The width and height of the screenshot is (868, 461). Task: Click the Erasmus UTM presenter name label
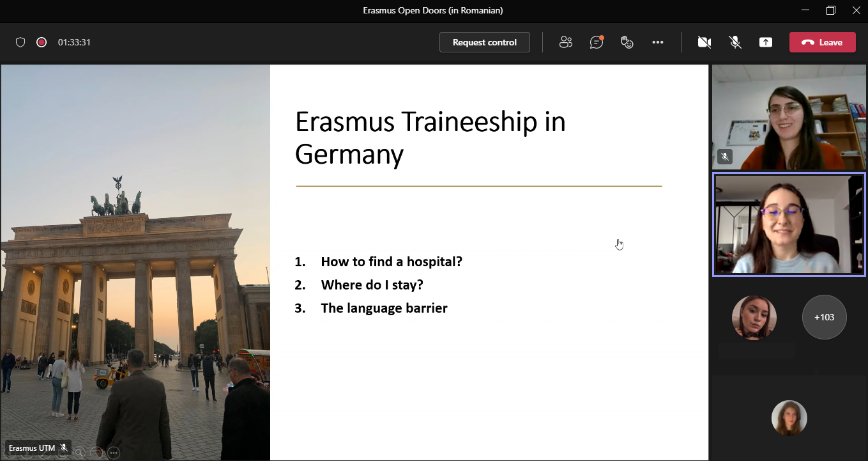(32, 448)
